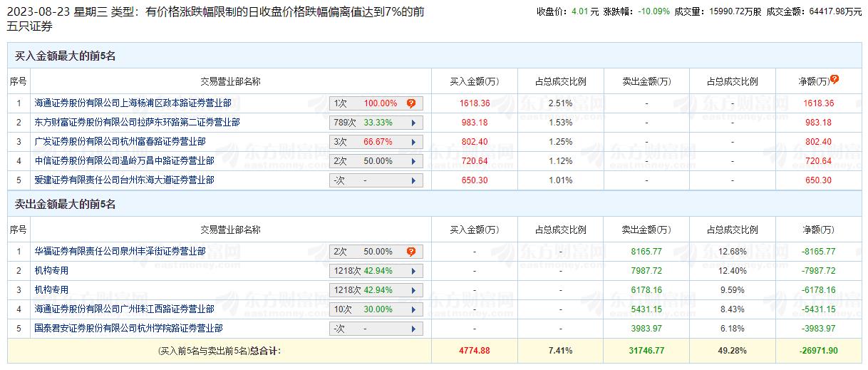Expand 海通证券广州珠江西路 10次 30.00% box
The image size is (868, 370).
coord(376,309)
